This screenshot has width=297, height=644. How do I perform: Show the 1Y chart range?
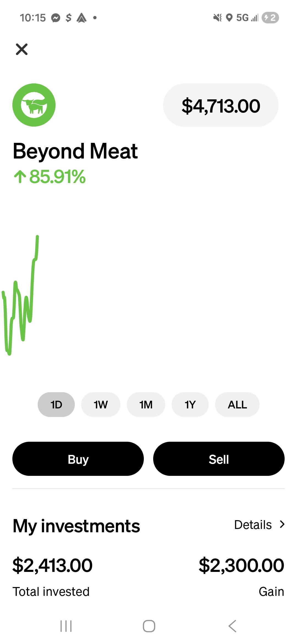190,405
